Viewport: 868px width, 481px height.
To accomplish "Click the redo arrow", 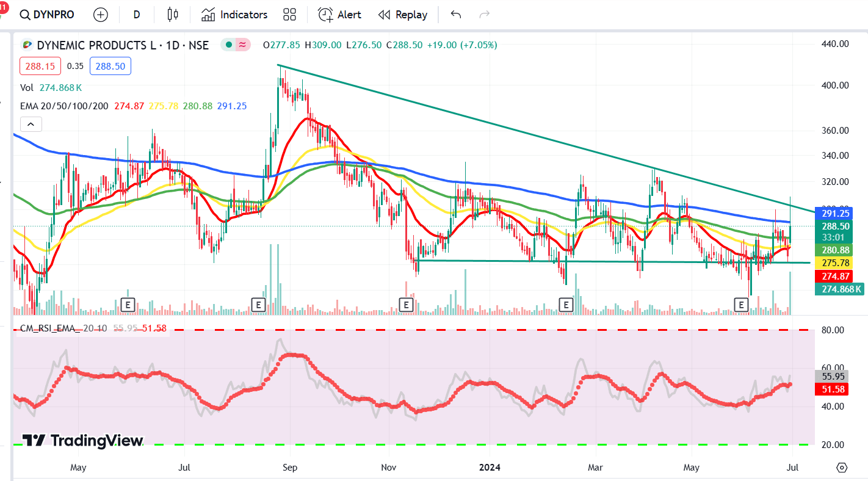I will click(x=485, y=15).
